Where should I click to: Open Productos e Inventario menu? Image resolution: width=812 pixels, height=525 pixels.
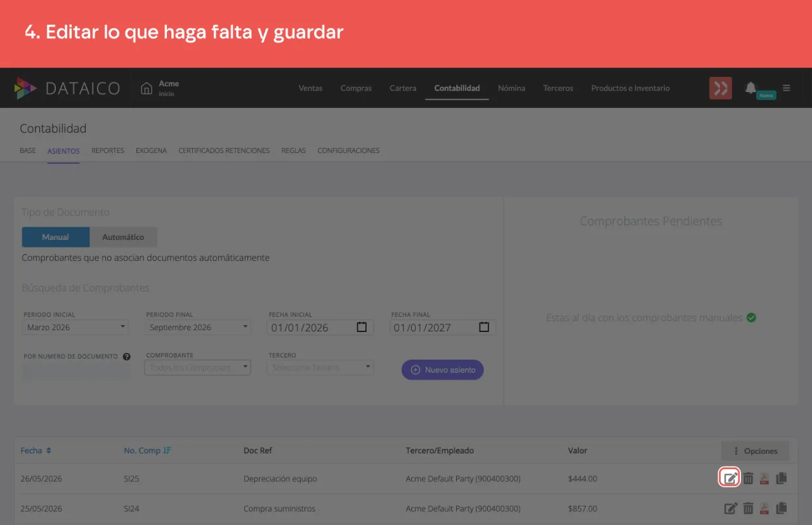pos(631,88)
